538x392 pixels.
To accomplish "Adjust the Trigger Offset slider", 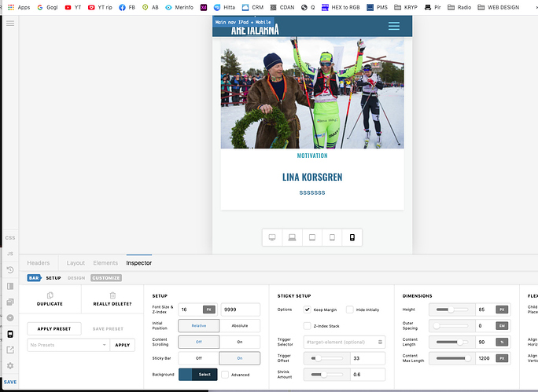I will (326, 358).
